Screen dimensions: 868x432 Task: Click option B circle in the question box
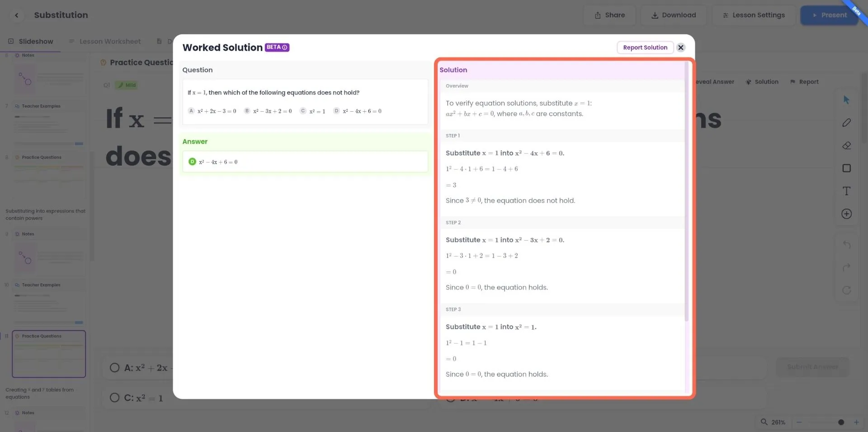pyautogui.click(x=247, y=111)
